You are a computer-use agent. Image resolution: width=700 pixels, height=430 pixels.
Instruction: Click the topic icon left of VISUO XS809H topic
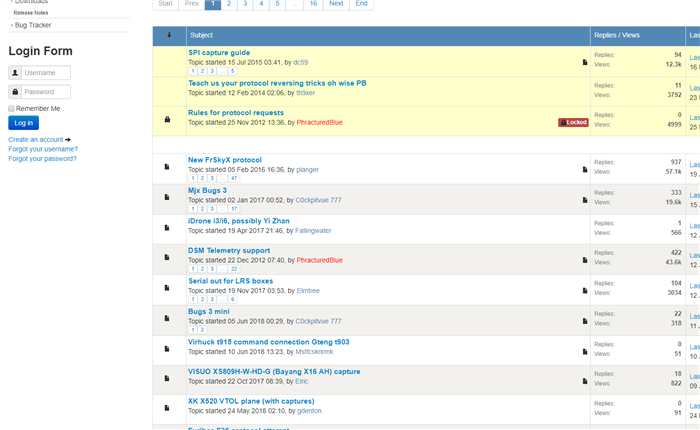167,378
